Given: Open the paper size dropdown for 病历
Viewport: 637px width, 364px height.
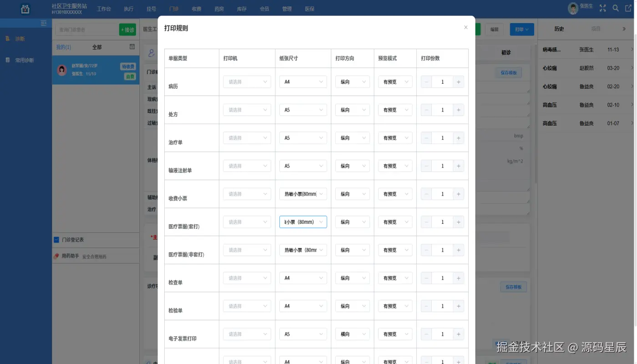Looking at the screenshot, I should 303,82.
